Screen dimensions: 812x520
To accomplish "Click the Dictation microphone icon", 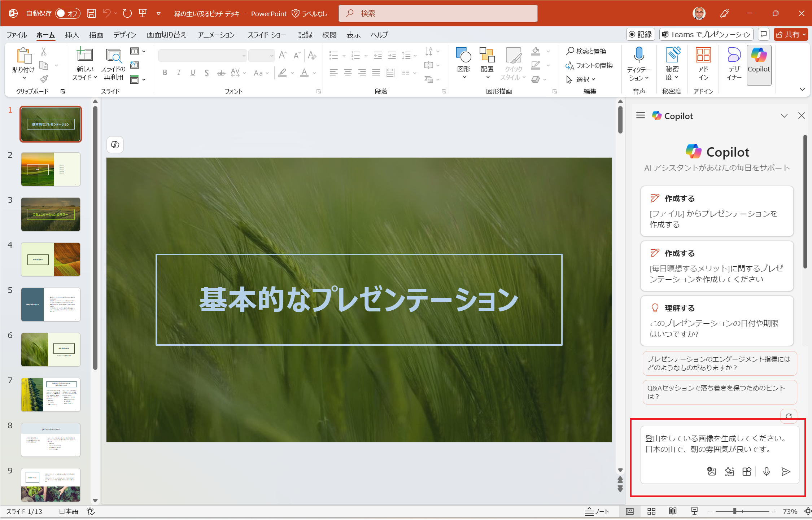I will 639,55.
